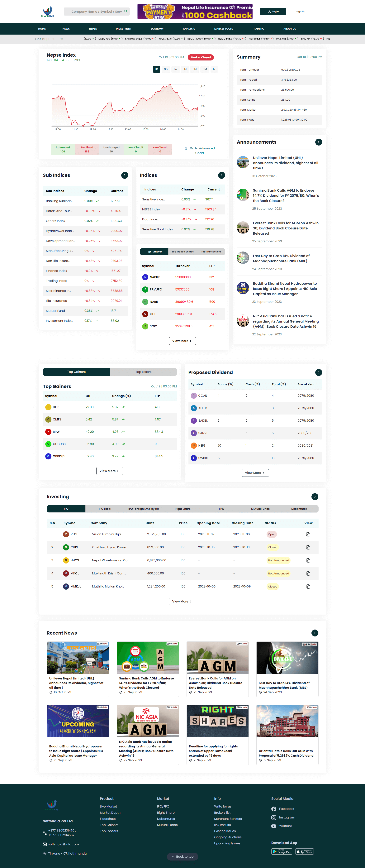Expand the News dropdown menu

[x=68, y=29]
